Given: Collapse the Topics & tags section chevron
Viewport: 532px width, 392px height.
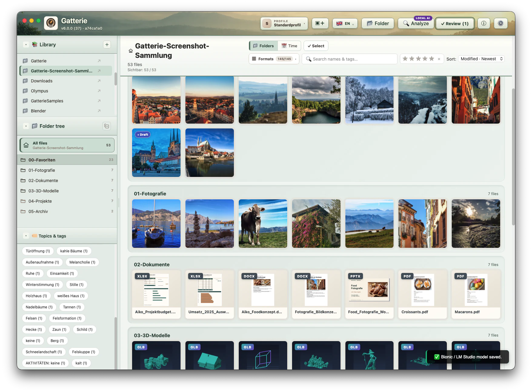Looking at the screenshot, I should coord(26,236).
